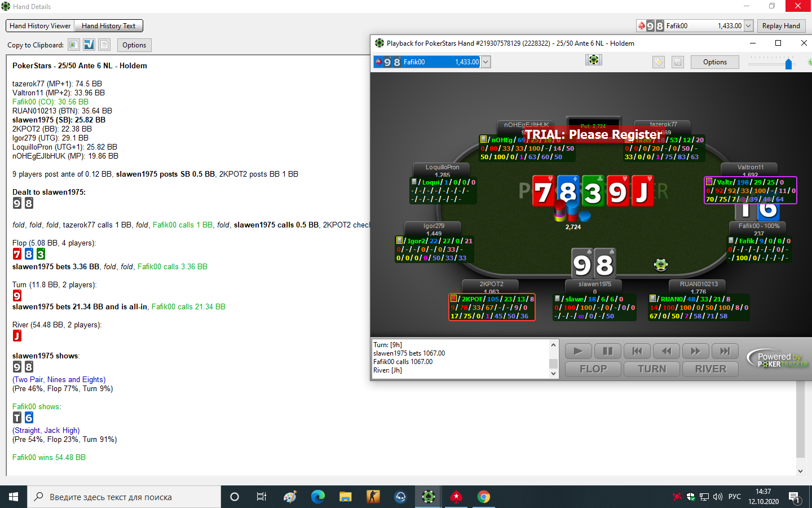Step forward one action in replay

pyautogui.click(x=696, y=351)
